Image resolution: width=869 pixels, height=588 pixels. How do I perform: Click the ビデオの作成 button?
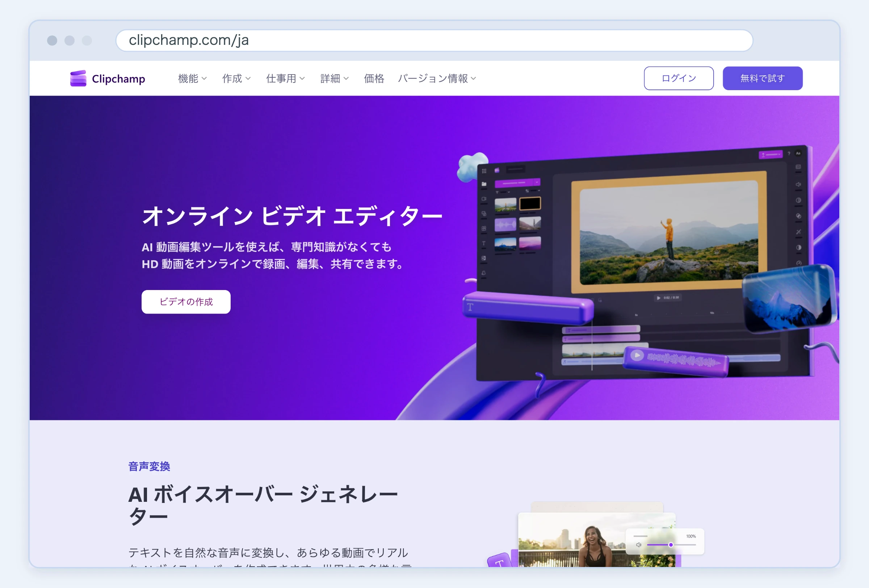click(186, 302)
